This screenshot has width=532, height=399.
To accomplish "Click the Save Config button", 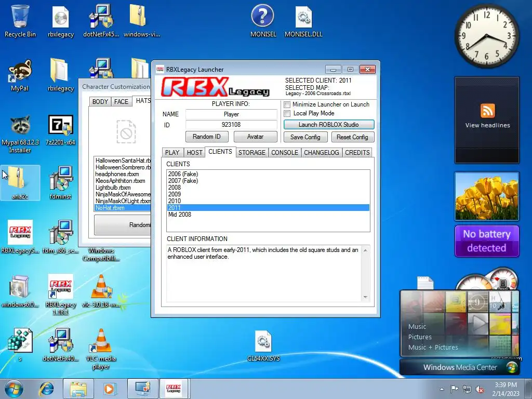I will [x=305, y=137].
